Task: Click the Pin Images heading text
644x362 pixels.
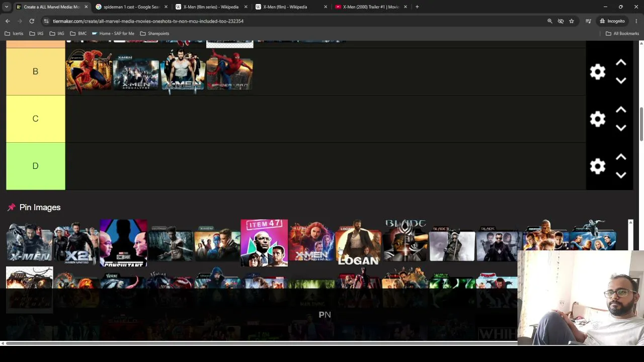Action: (40, 207)
